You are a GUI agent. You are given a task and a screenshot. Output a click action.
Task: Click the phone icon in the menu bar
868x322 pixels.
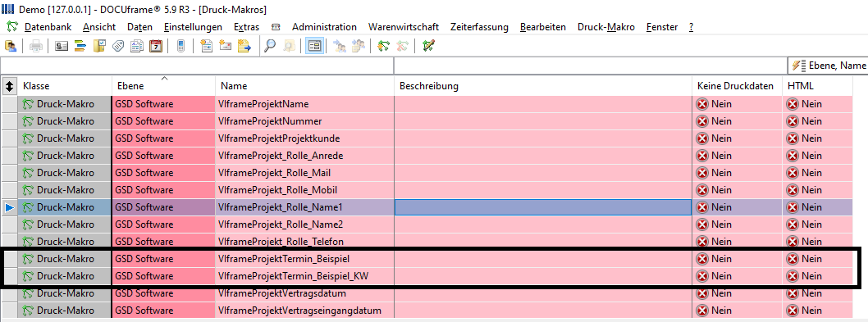coord(276,26)
